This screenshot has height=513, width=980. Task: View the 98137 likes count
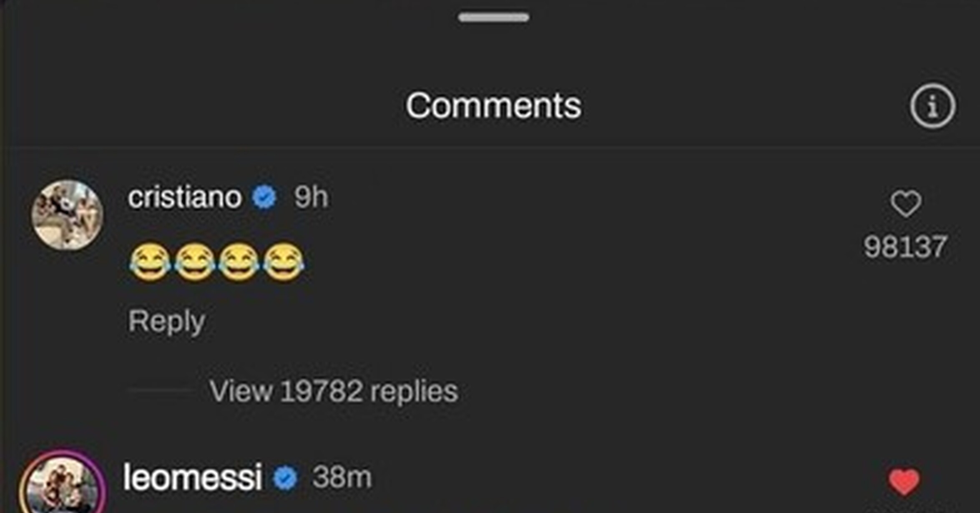[x=905, y=247]
